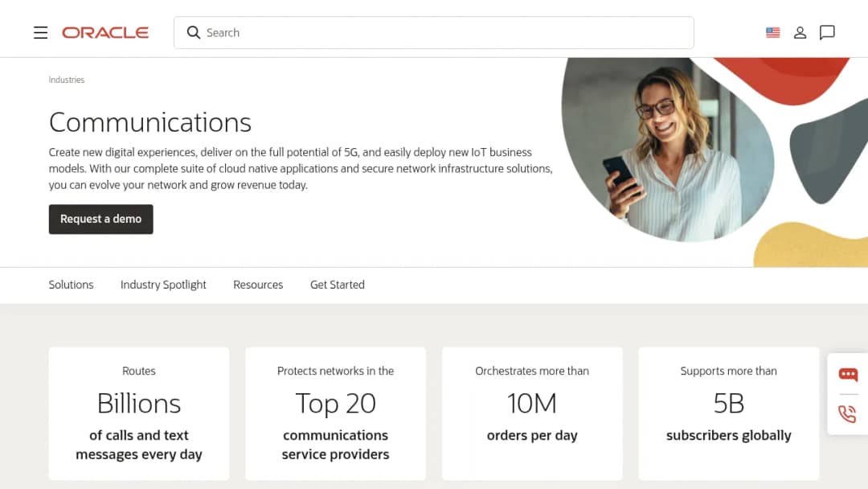Click the 5B subscribers globally stat
This screenshot has width=868, height=489.
[728, 413]
